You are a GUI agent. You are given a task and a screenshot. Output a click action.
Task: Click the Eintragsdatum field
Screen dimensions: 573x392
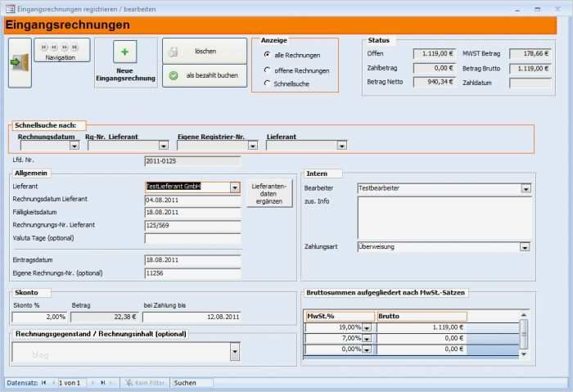click(192, 260)
